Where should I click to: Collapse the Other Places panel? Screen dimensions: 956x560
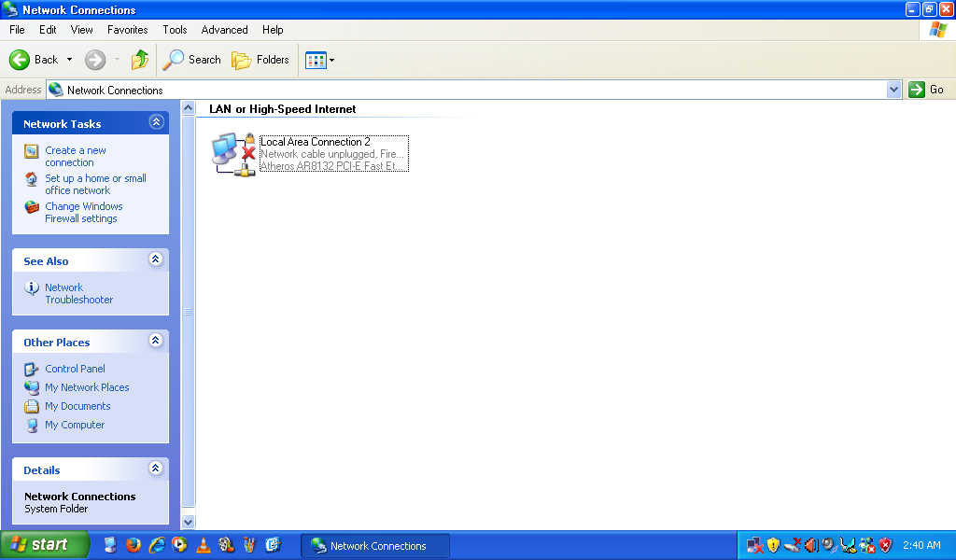click(156, 341)
